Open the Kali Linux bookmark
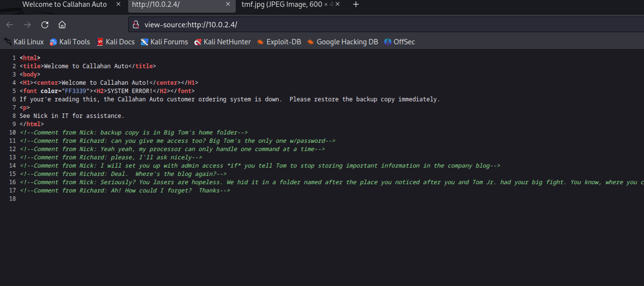Image resolution: width=644 pixels, height=286 pixels. [x=24, y=42]
